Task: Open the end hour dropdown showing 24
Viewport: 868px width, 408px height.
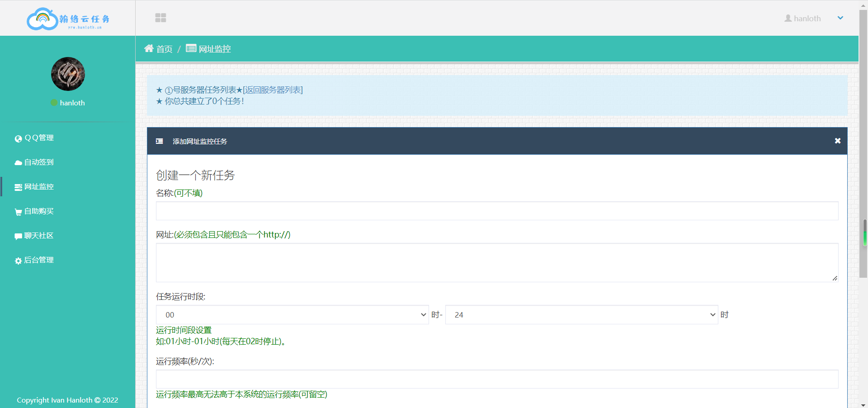Action: click(x=581, y=315)
